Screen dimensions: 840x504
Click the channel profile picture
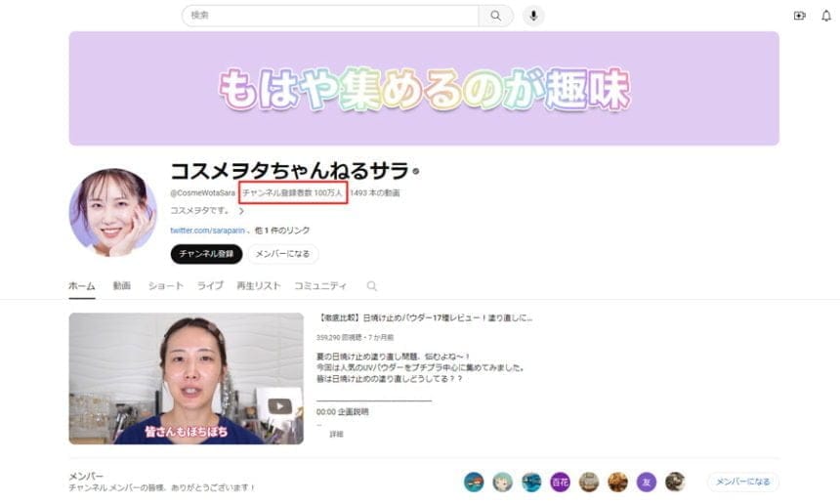[x=113, y=212]
